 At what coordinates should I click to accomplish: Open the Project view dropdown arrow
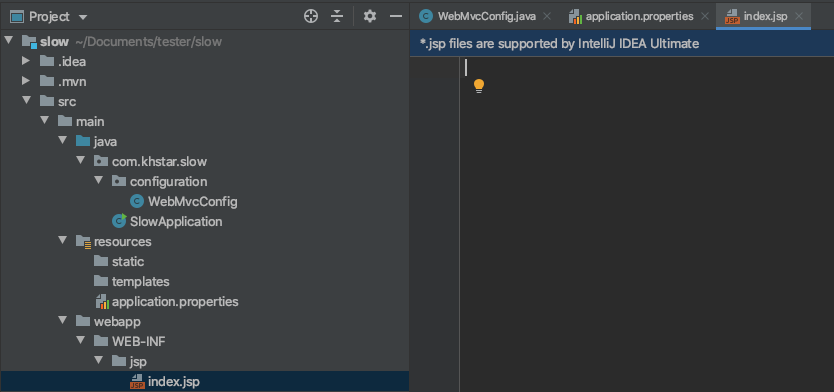coord(82,18)
